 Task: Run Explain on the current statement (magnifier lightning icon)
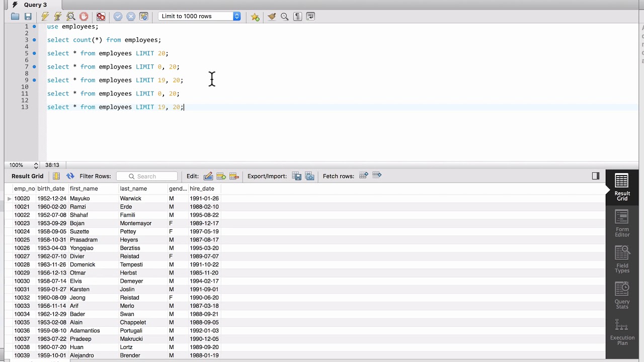(x=71, y=17)
